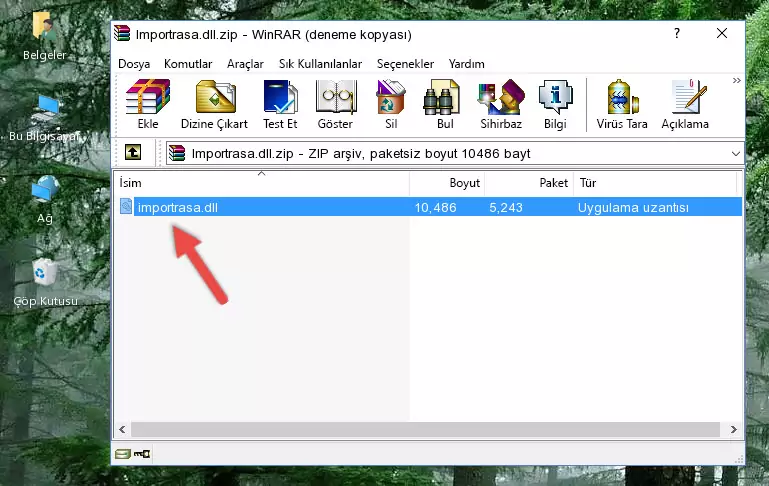The image size is (769, 486).
Task: Run Test Et on the archive
Action: coord(280,104)
